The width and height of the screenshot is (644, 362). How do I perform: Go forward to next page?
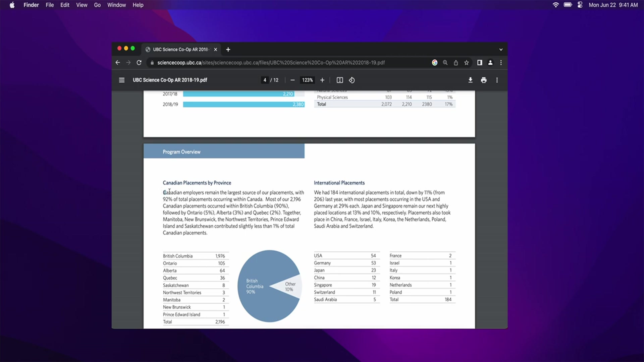click(x=128, y=63)
